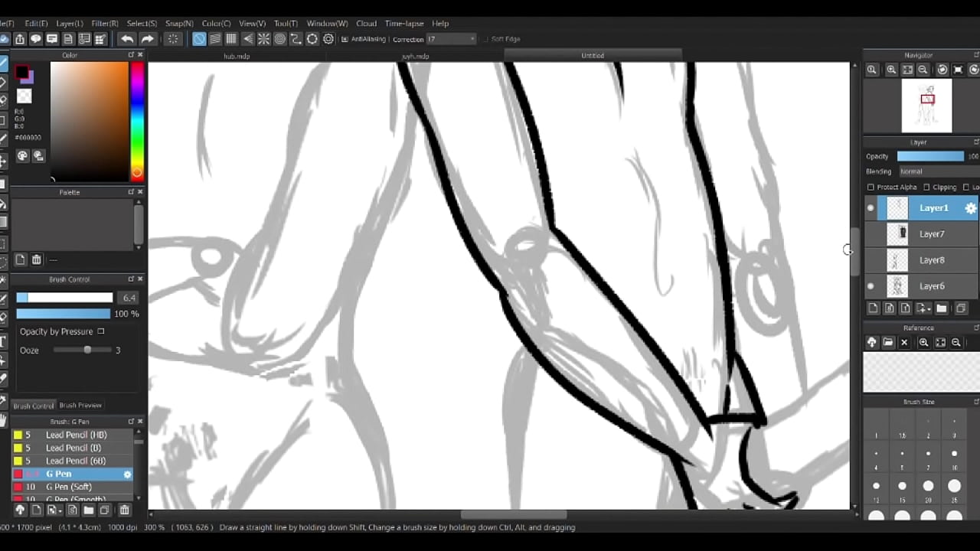Click the zoom in icon in Navigator
This screenshot has height=551, width=980.
[x=891, y=70]
